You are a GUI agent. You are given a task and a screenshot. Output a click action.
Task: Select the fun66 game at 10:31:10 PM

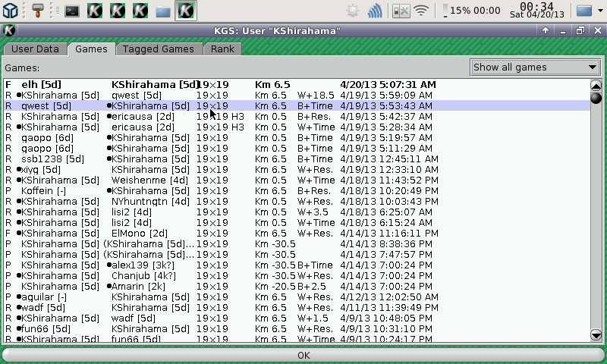(x=297, y=329)
